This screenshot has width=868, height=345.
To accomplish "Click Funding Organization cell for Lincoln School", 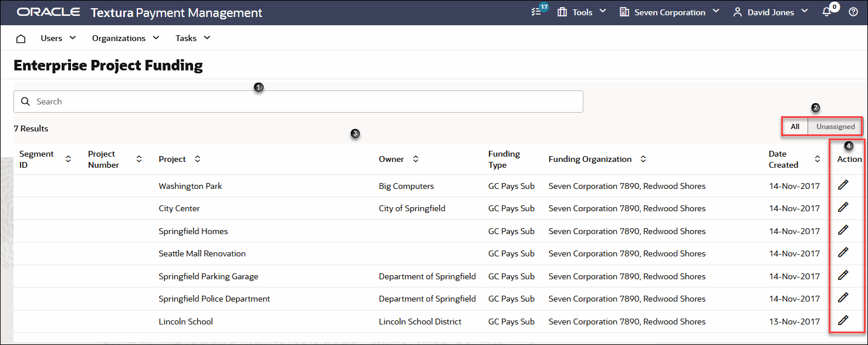I will (x=627, y=322).
